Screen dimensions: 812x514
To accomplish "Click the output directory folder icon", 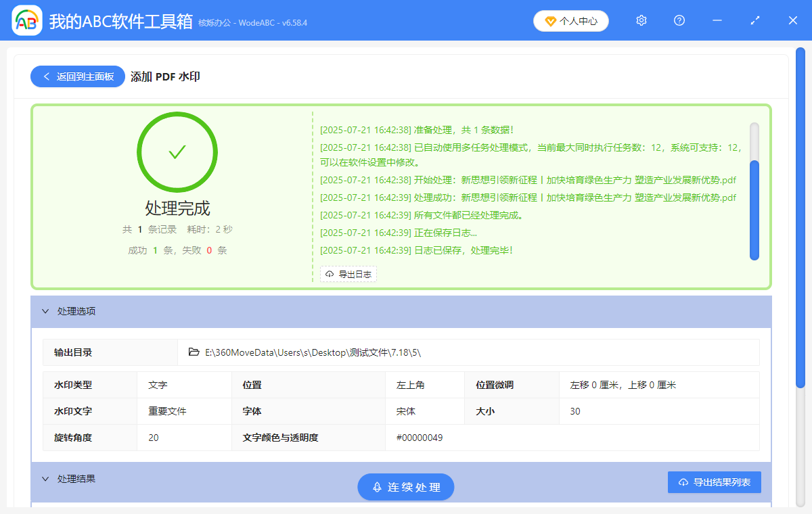I will pyautogui.click(x=194, y=352).
